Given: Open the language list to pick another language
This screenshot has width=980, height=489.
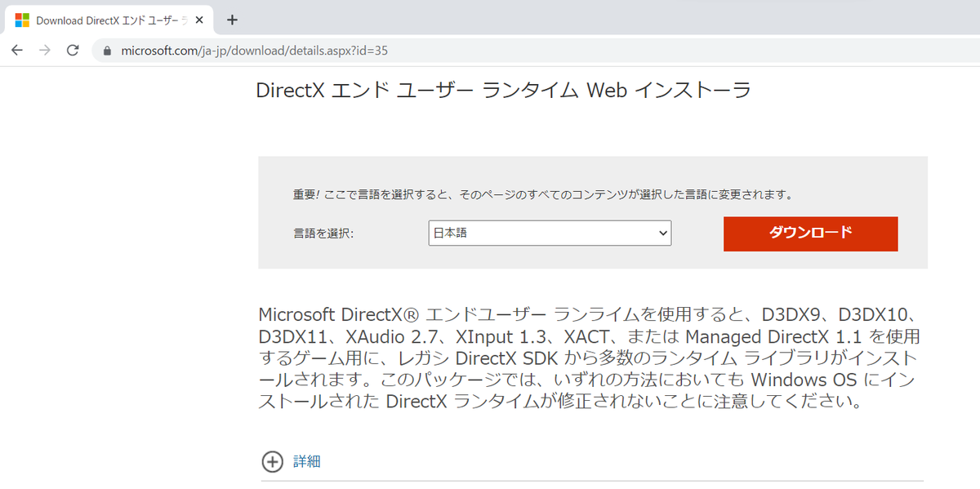Looking at the screenshot, I should click(549, 233).
